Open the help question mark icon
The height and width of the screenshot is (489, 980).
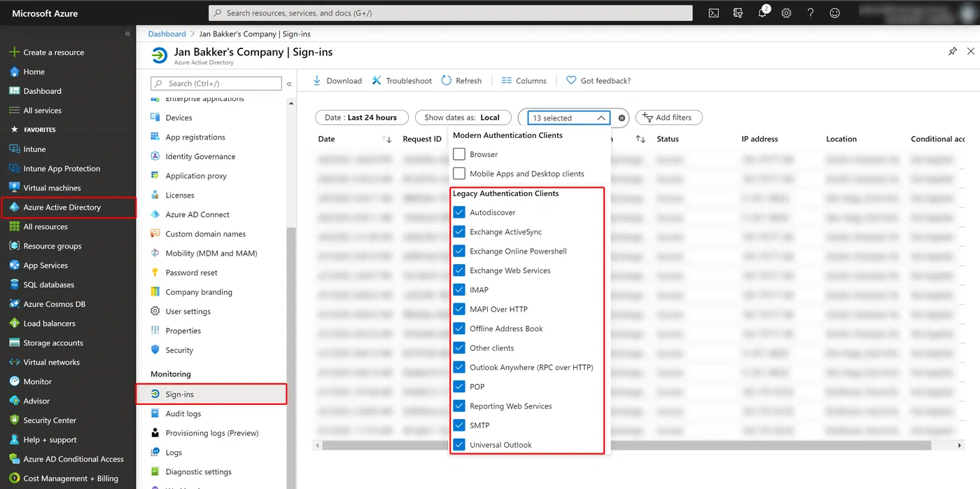[811, 13]
